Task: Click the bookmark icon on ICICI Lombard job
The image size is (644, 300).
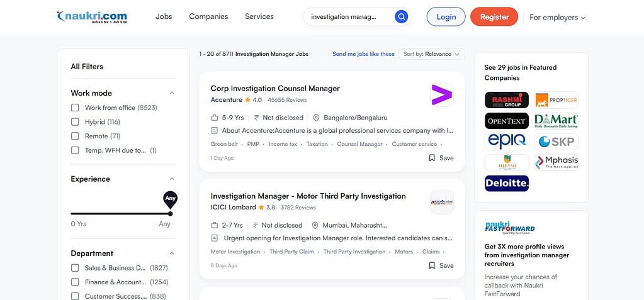Action: coord(432,265)
